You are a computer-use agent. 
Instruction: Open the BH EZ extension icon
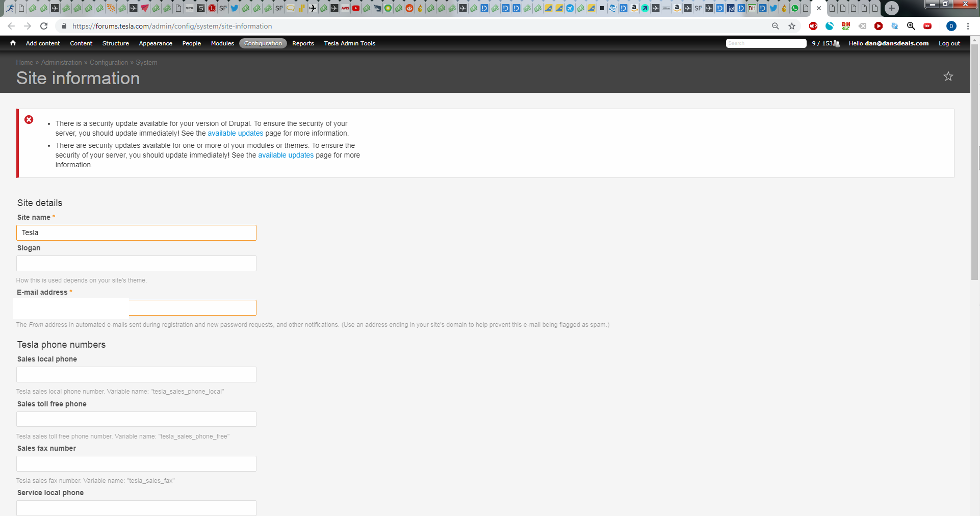[846, 26]
